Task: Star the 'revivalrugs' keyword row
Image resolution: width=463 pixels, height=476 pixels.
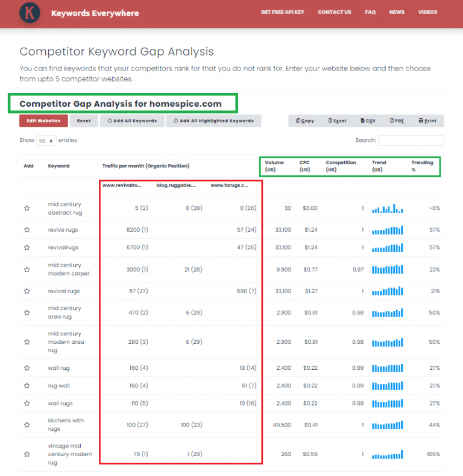Action: [27, 247]
